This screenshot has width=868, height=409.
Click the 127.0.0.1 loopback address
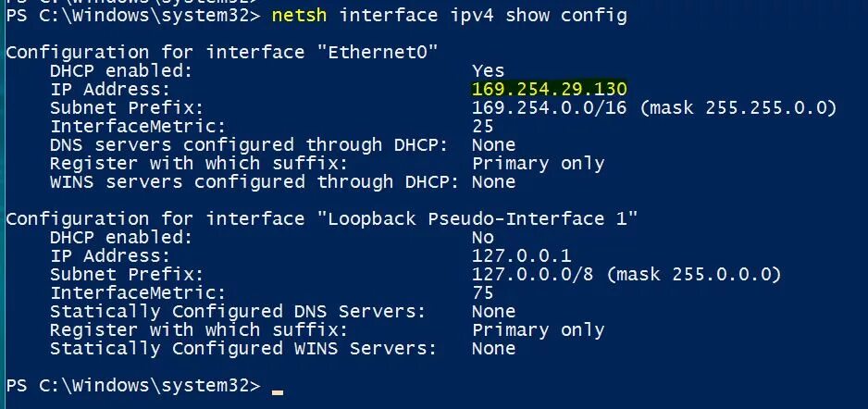coord(522,255)
